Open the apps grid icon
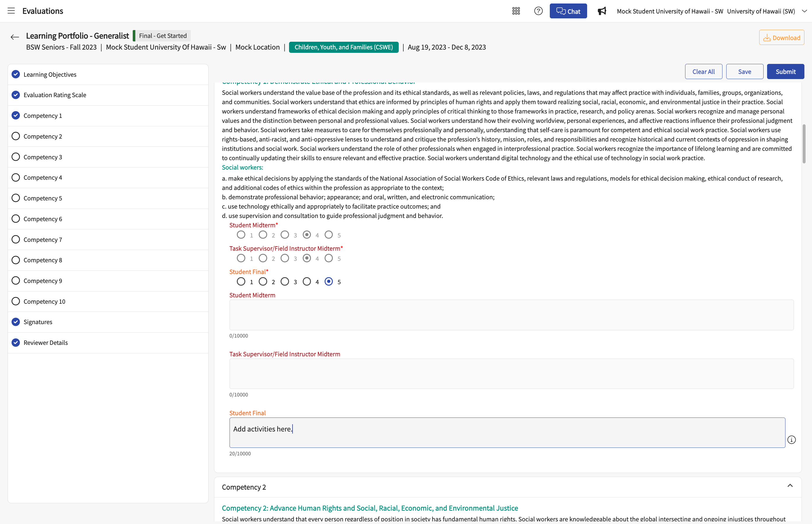This screenshot has height=524, width=812. click(x=516, y=11)
